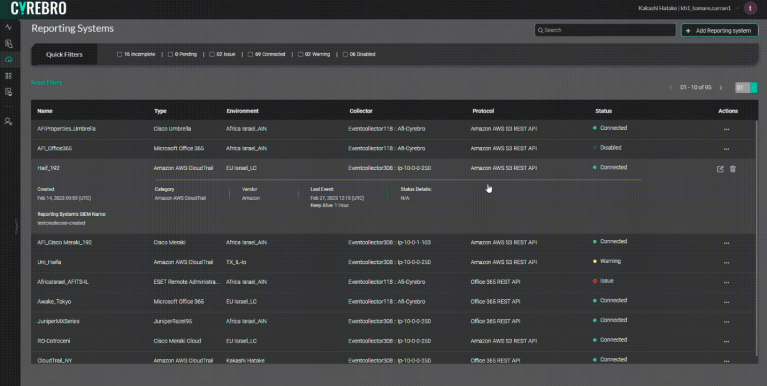Expand the Awake_Tokyo row
This screenshot has height=386, width=767.
[394, 301]
